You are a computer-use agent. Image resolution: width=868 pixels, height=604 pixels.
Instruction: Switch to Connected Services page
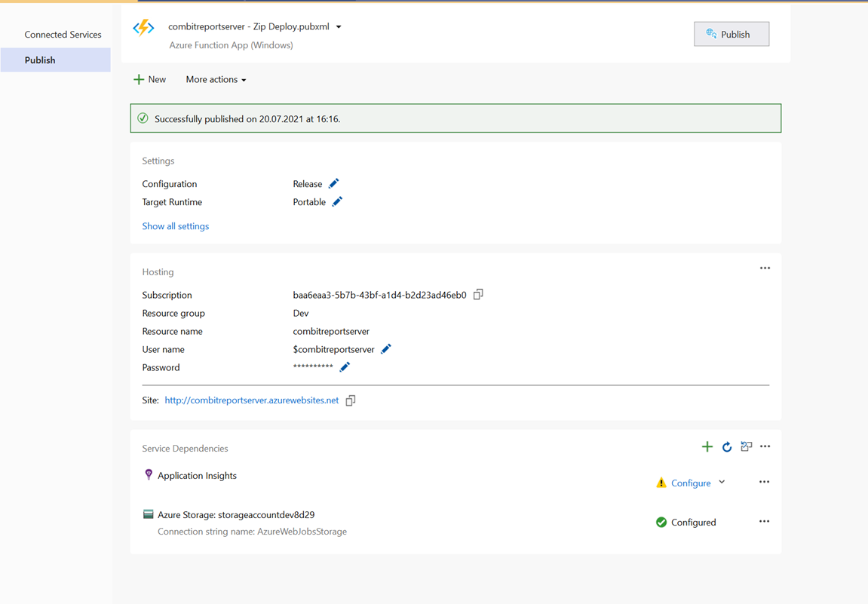click(63, 34)
